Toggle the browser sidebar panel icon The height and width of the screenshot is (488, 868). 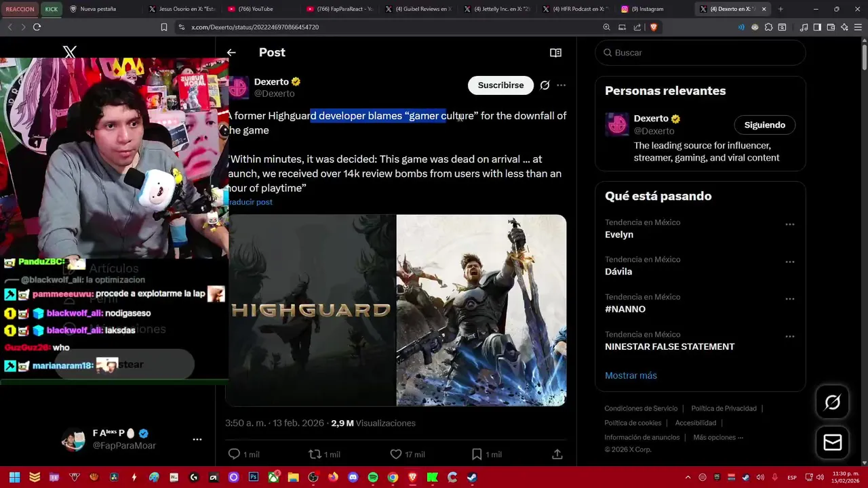point(817,27)
